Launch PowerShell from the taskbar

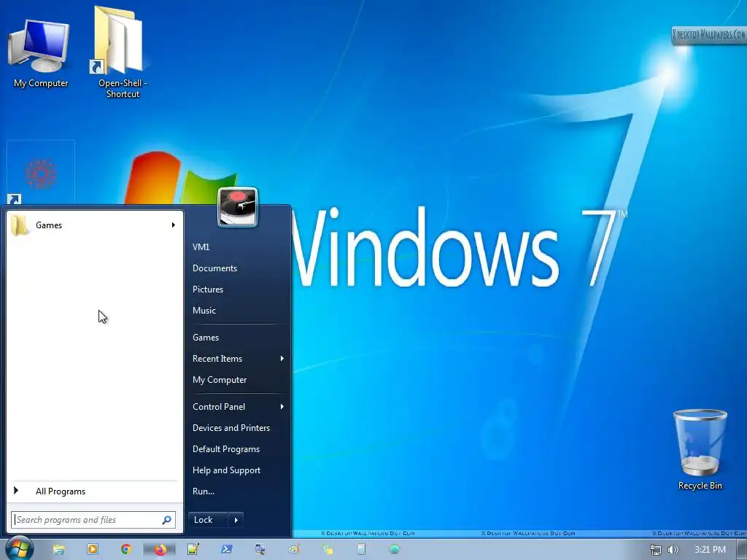[x=227, y=549]
